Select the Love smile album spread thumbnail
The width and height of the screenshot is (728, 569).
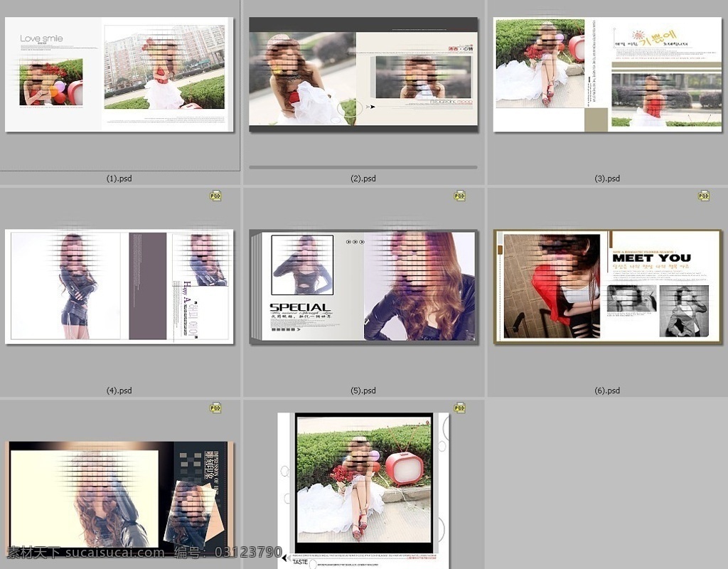point(119,74)
